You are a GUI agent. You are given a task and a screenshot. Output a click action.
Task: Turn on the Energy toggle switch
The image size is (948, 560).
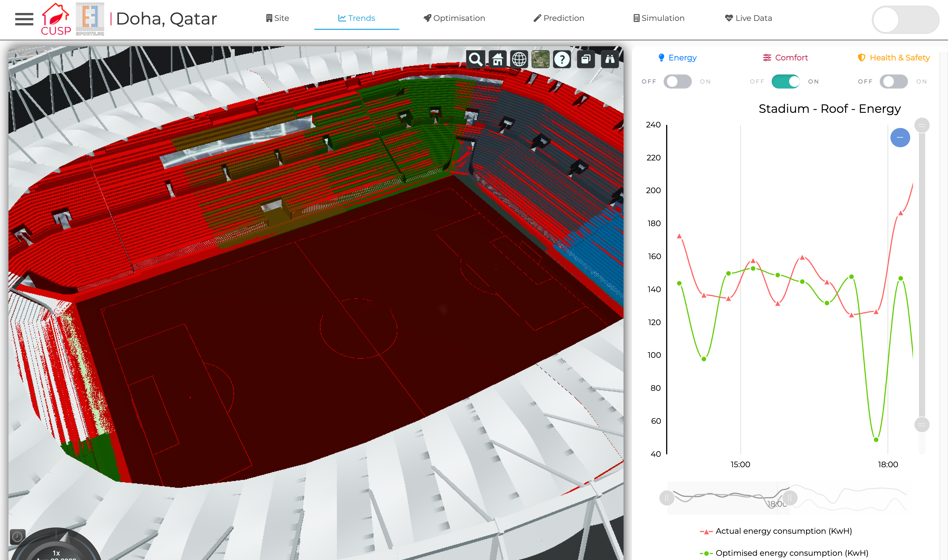[x=678, y=81]
